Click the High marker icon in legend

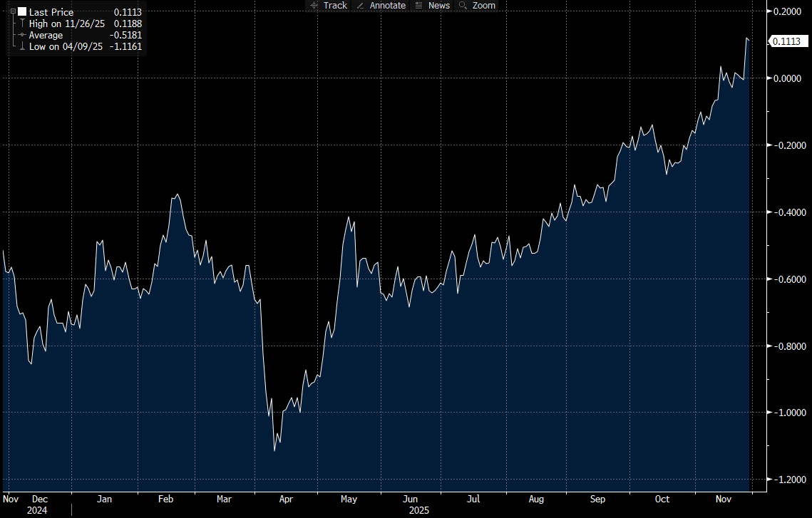22,24
